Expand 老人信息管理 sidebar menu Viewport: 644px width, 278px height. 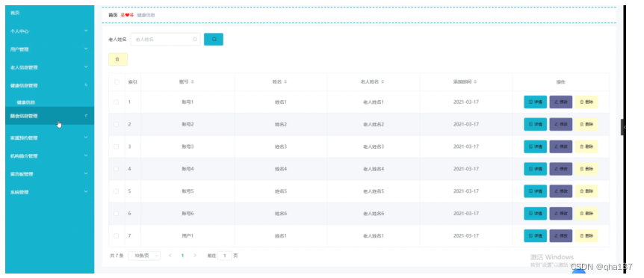(x=49, y=67)
